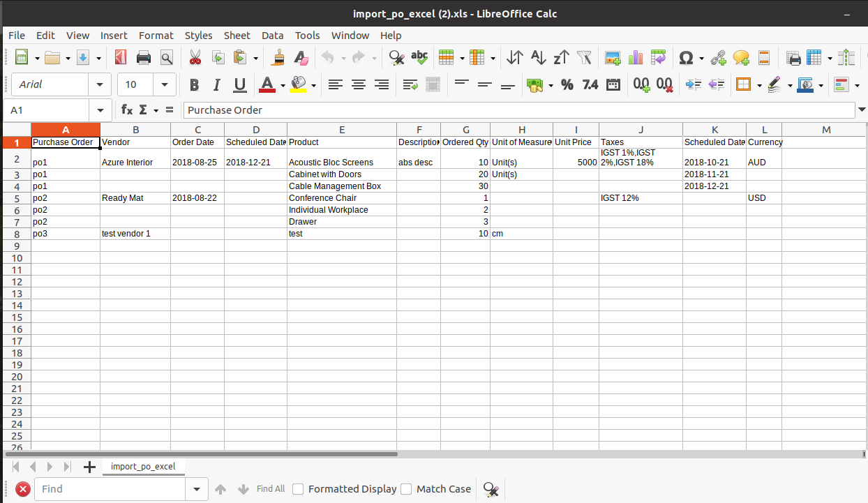Open the File menu
The height and width of the screenshot is (503, 868).
(x=17, y=35)
